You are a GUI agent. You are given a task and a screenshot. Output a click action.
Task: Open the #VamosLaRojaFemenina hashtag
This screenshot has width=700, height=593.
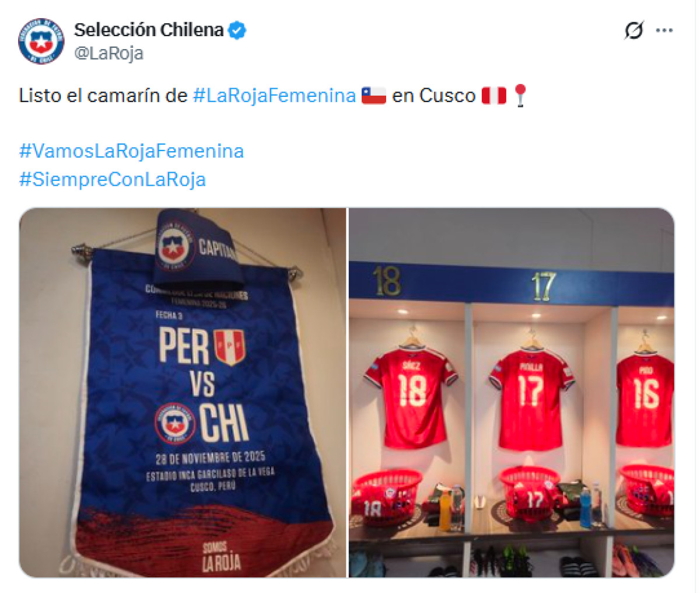tap(131, 151)
